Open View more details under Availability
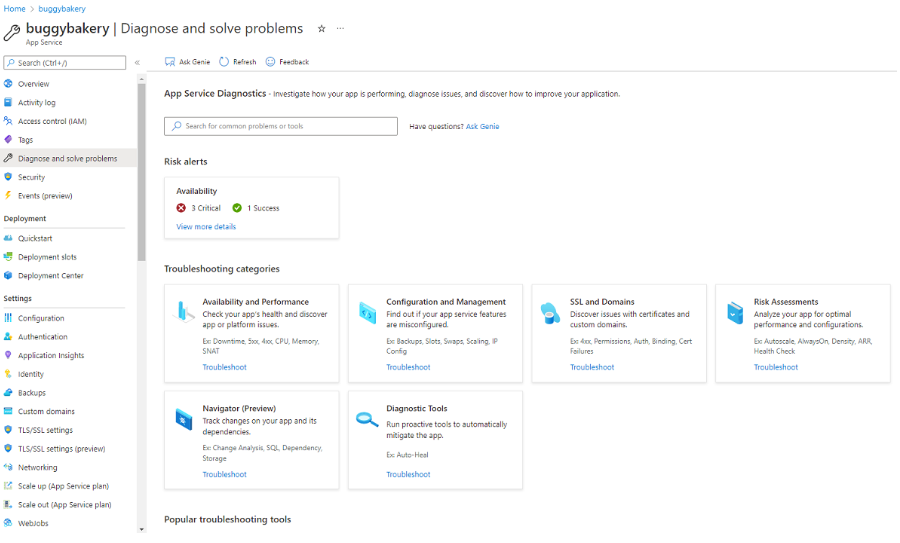This screenshot has width=900, height=543. pos(206,227)
